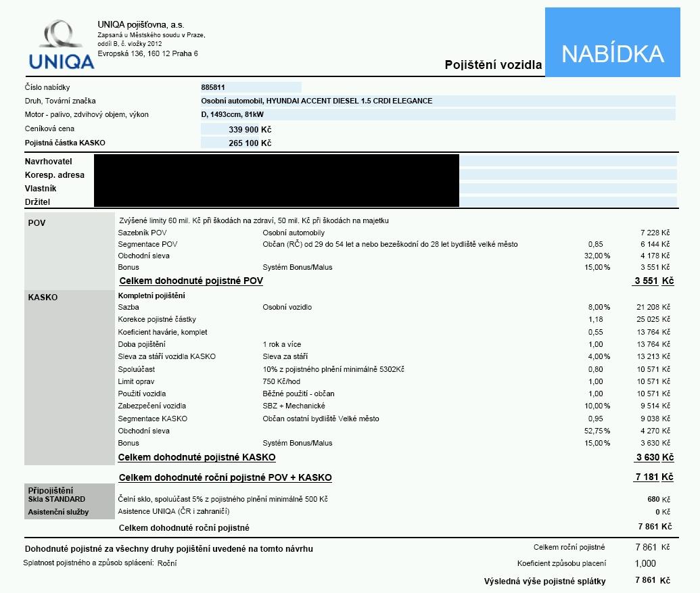The height and width of the screenshot is (593, 700).
Task: Click the offer number field 885811
Action: 251,87
